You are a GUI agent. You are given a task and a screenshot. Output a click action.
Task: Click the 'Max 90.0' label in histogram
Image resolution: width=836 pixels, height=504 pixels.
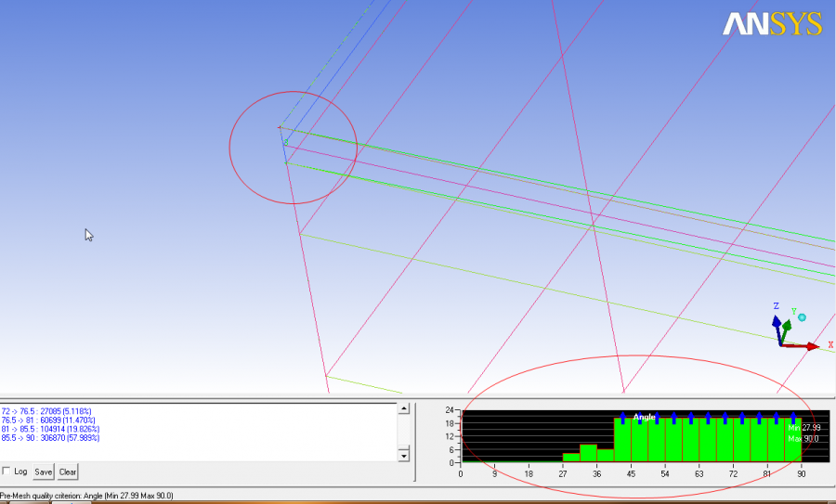(x=803, y=439)
